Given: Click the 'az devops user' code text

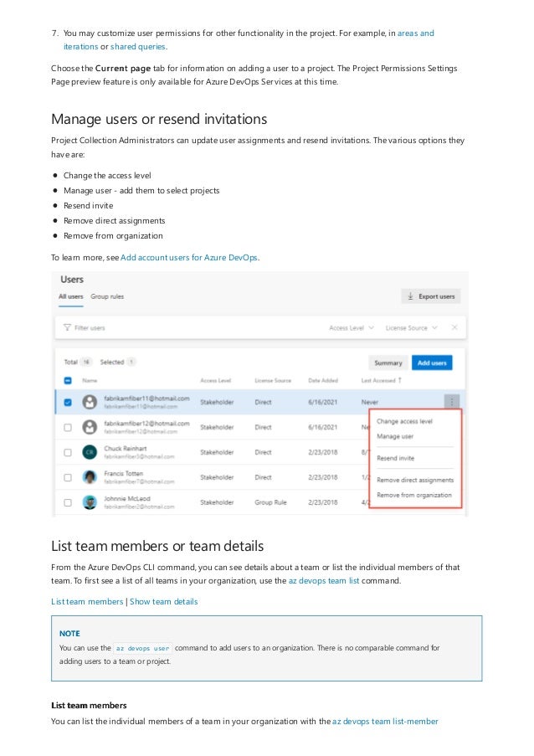Looking at the screenshot, I should click(142, 649).
